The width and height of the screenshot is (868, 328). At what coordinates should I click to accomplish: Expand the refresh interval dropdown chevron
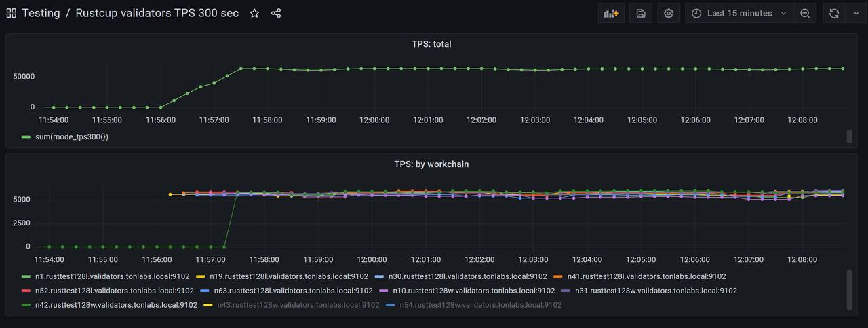pyautogui.click(x=855, y=13)
